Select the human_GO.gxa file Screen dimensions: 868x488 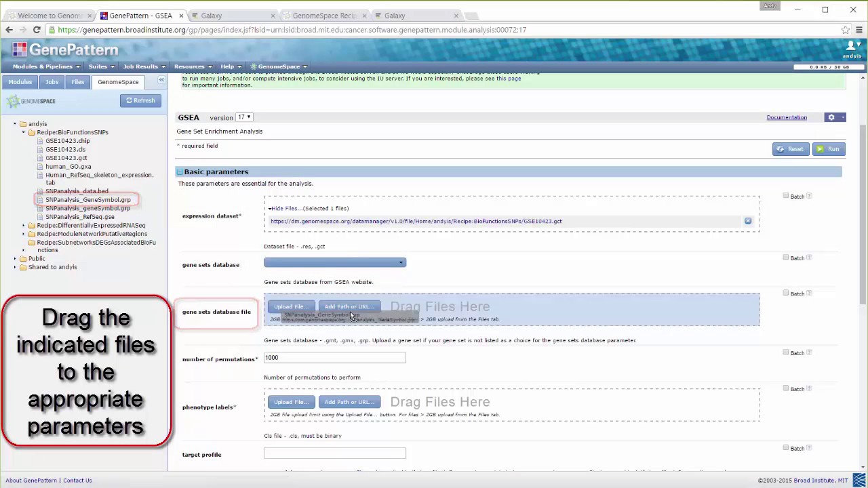(68, 166)
